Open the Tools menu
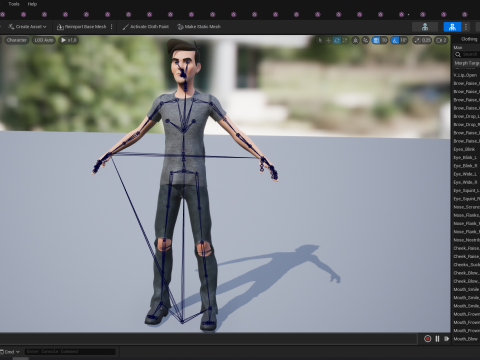This screenshot has height=360, width=480. (14, 4)
